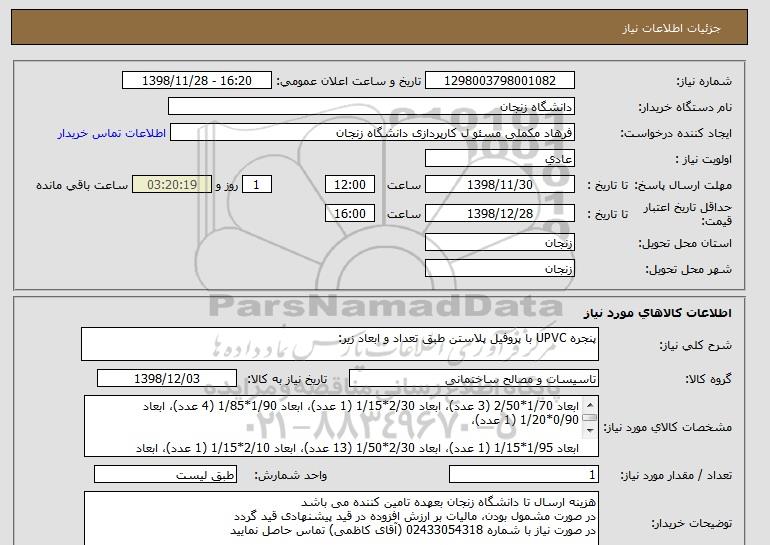770x545 pixels.
Task: Click the label مشخصات کالای مورد نیاز
Action: click(667, 427)
